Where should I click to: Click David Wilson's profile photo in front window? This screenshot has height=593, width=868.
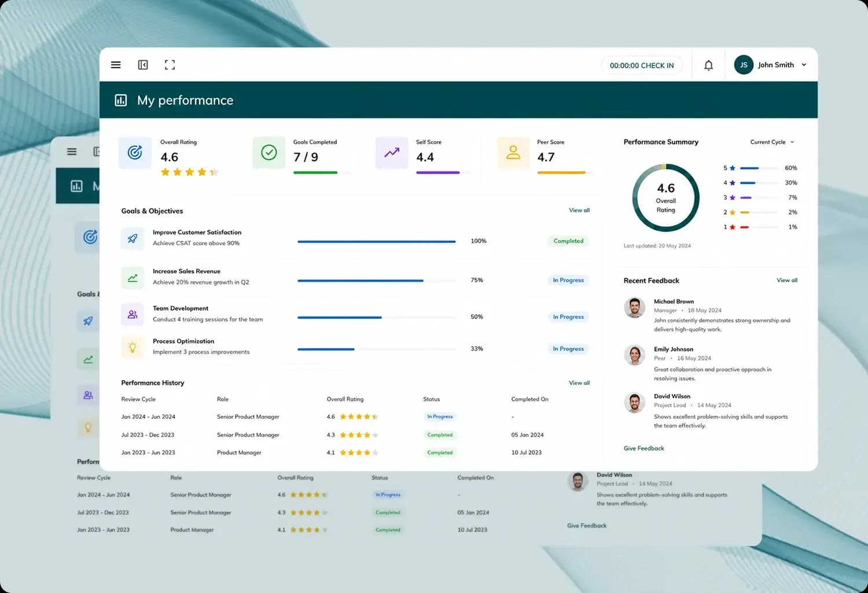635,402
